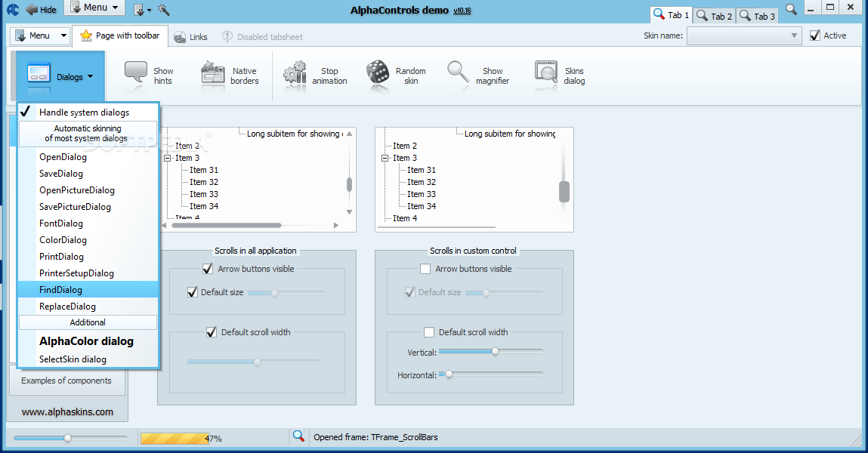
Task: Open the Links tab
Action: pos(190,37)
